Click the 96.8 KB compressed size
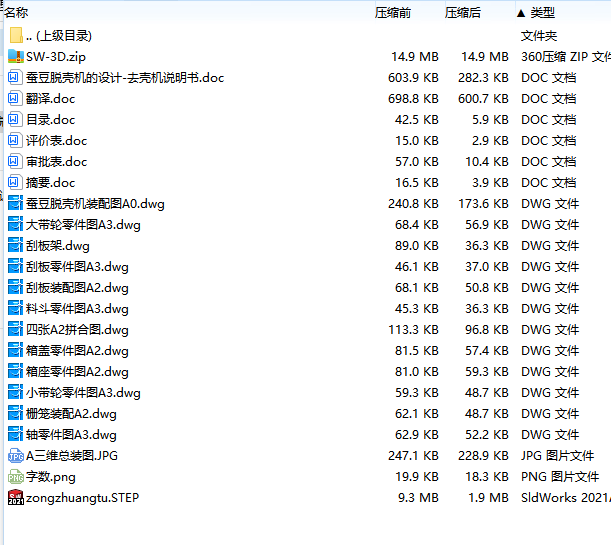This screenshot has width=611, height=545. point(487,330)
